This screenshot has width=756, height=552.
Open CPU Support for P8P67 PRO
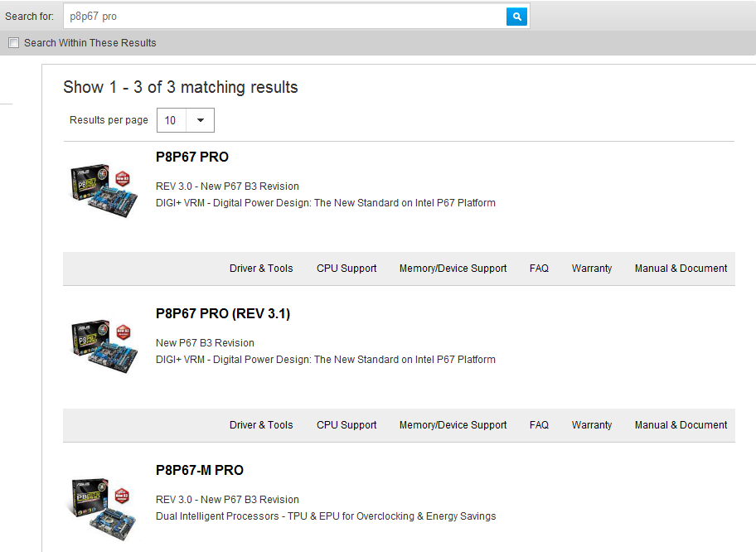(x=346, y=269)
